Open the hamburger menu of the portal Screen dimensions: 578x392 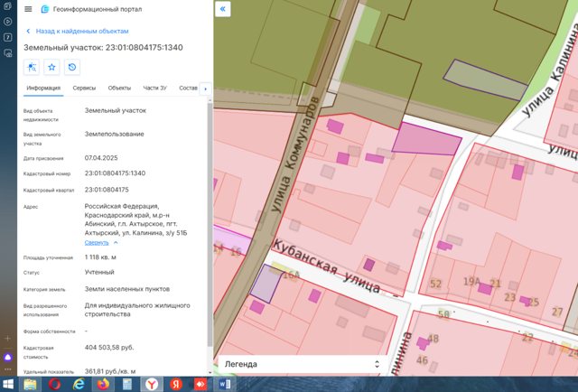[28, 9]
